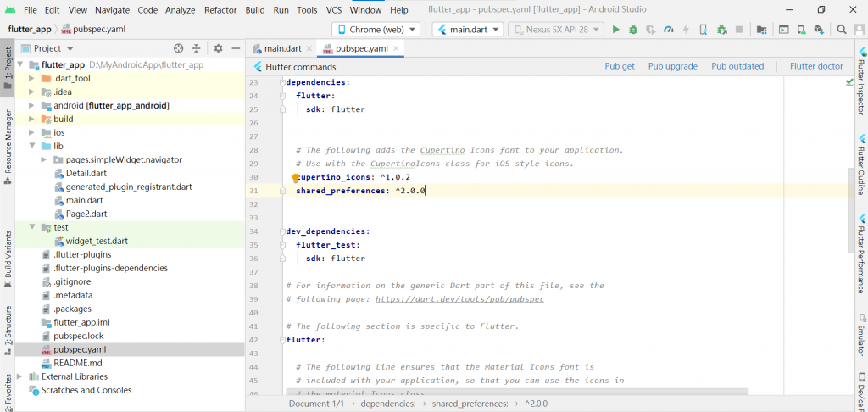This screenshot has width=868, height=412.
Task: Open Run Anything toolbar icon
Action: pos(783,30)
